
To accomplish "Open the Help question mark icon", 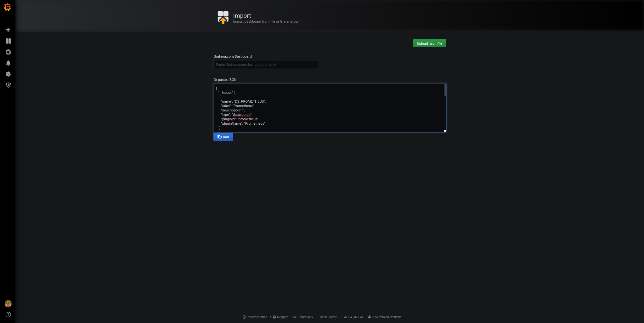I will [8, 314].
